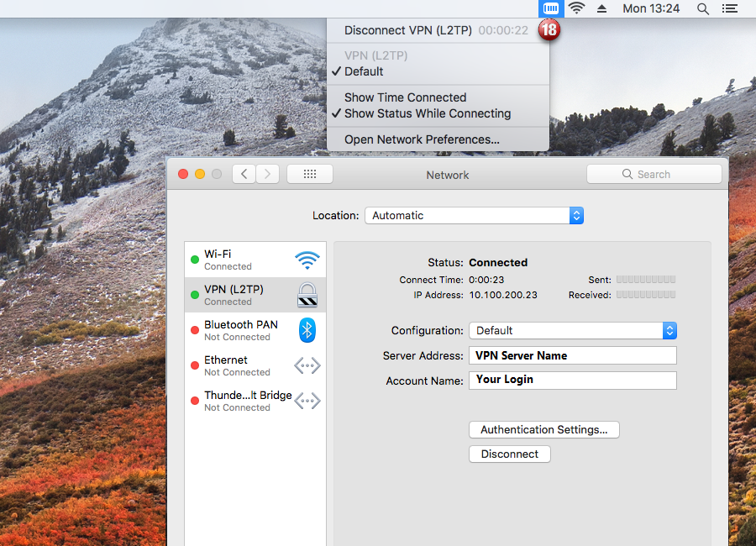The width and height of the screenshot is (756, 546).
Task: Toggle Show Status While Connecting option
Action: pyautogui.click(x=438, y=114)
